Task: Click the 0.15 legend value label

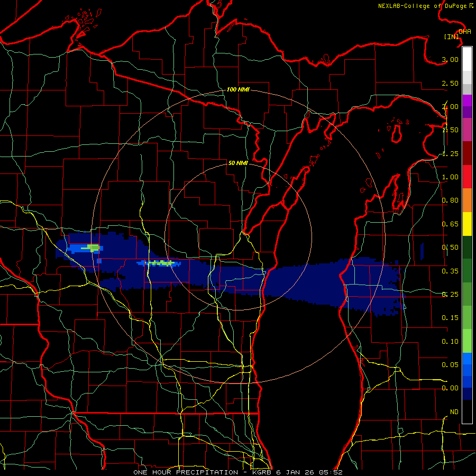Action: [x=450, y=318]
